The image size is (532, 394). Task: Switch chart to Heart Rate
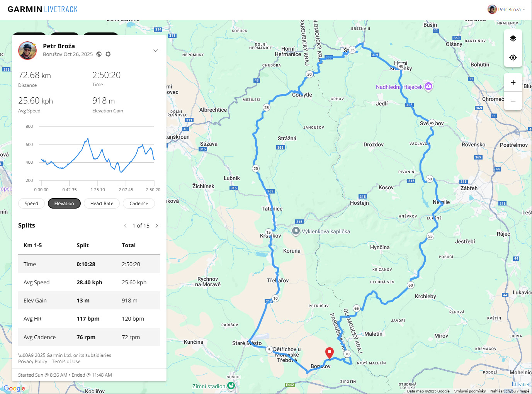[102, 204]
